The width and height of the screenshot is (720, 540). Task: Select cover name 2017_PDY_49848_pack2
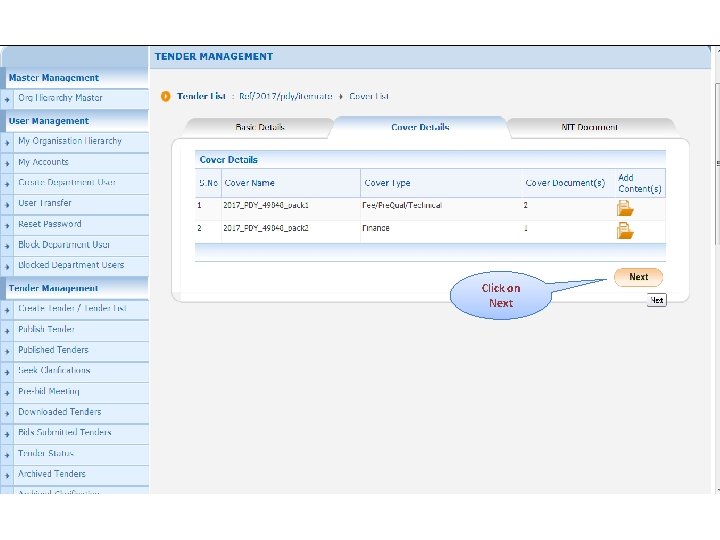point(266,228)
